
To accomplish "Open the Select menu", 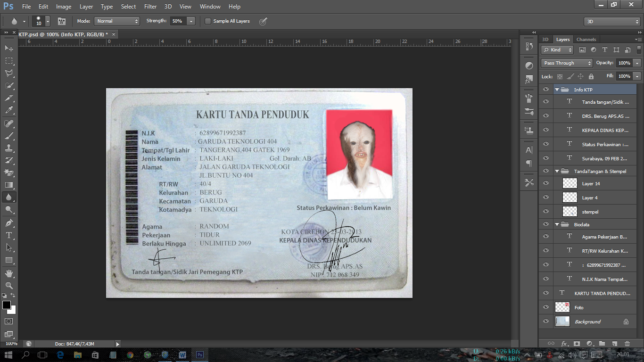I will pyautogui.click(x=128, y=7).
